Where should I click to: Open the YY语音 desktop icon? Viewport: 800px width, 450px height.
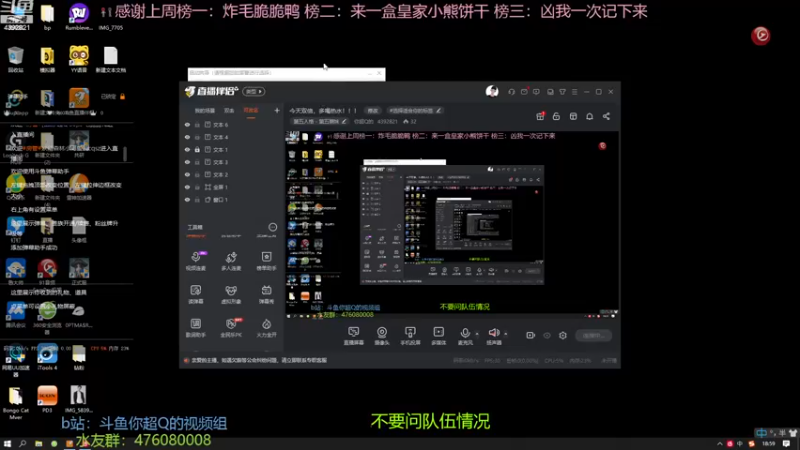79,60
